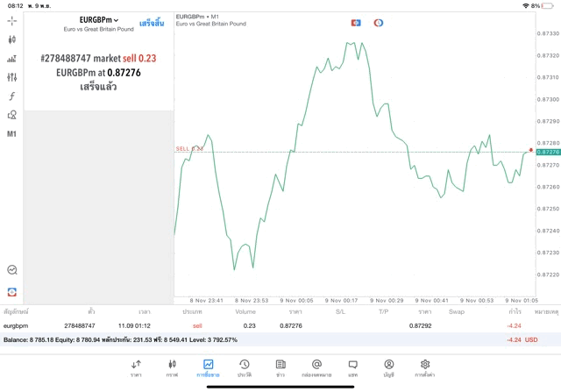Open the ข่าว news tab
561x392 pixels.
280,368
